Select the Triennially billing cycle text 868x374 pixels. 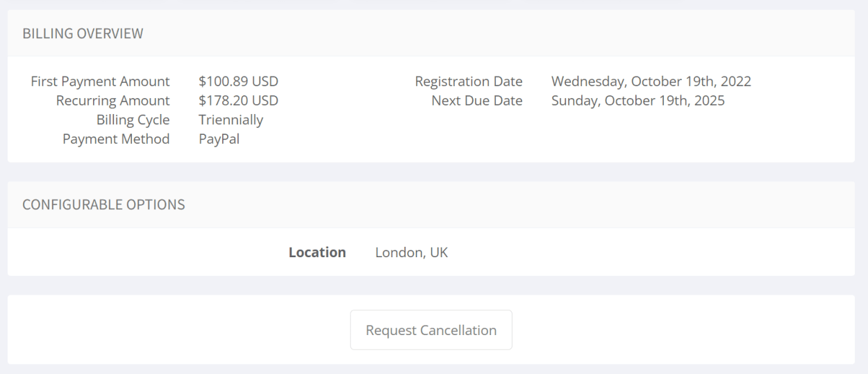click(x=231, y=120)
